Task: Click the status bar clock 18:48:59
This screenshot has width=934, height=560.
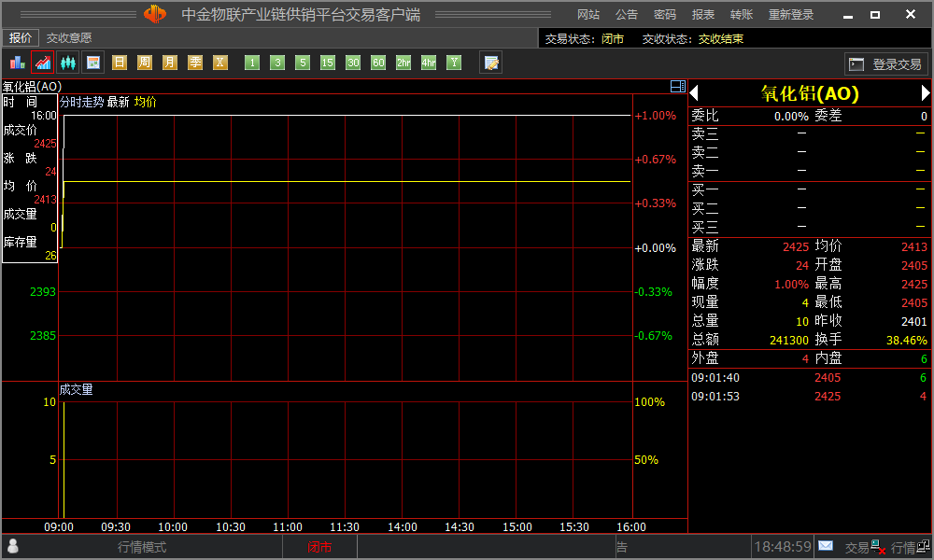Action: (783, 546)
